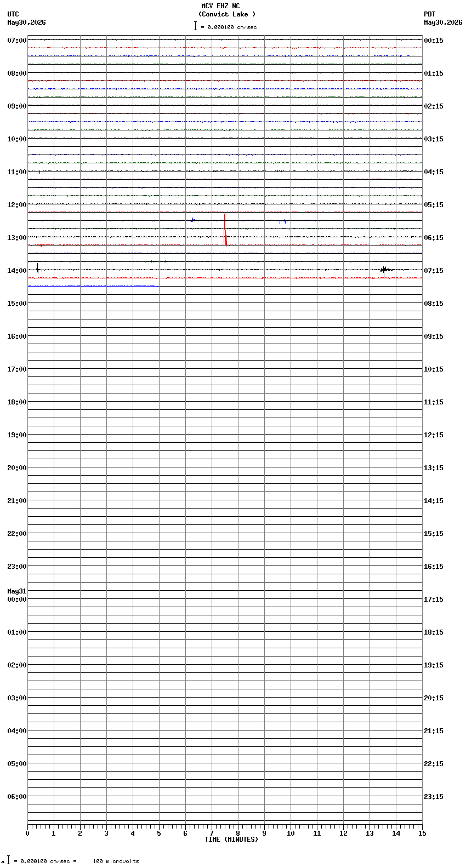Click the '12:00' UTC row label
466x868 pixels.
(x=17, y=205)
